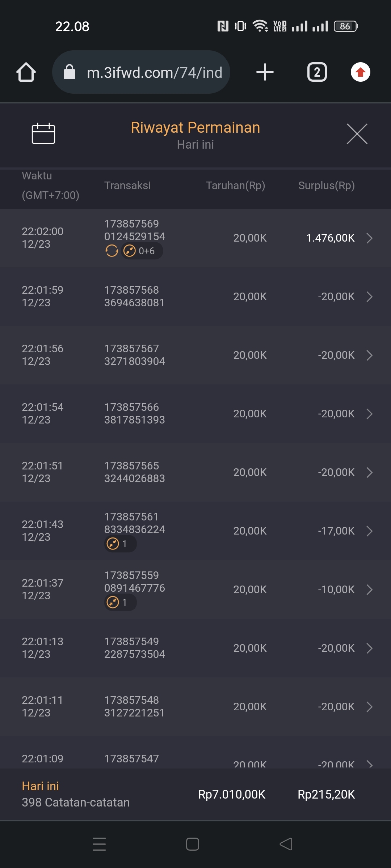Open Android recent apps menu button

99,844
